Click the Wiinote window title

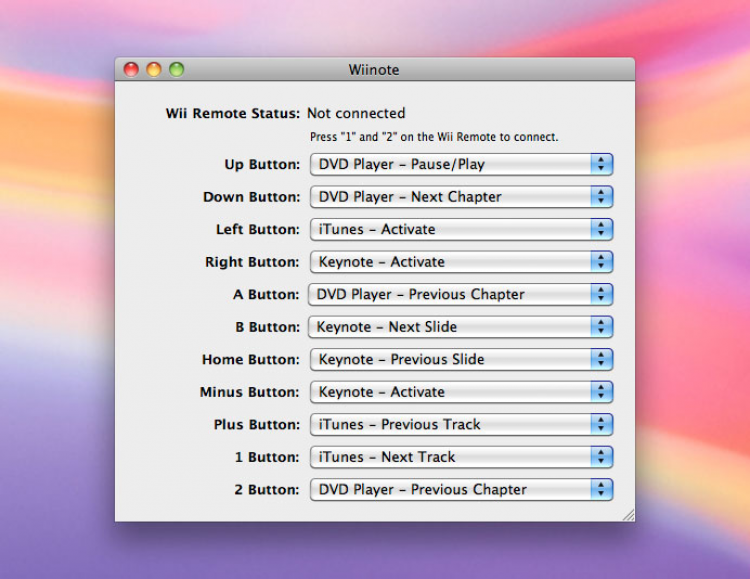point(374,70)
